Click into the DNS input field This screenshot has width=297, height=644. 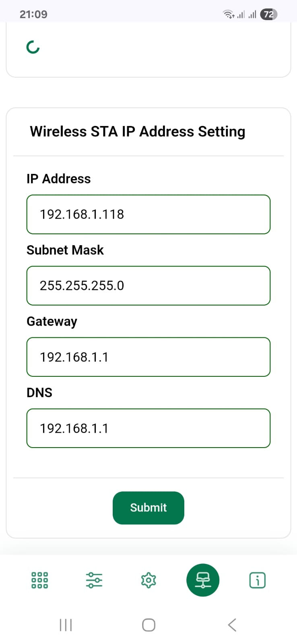coord(148,428)
